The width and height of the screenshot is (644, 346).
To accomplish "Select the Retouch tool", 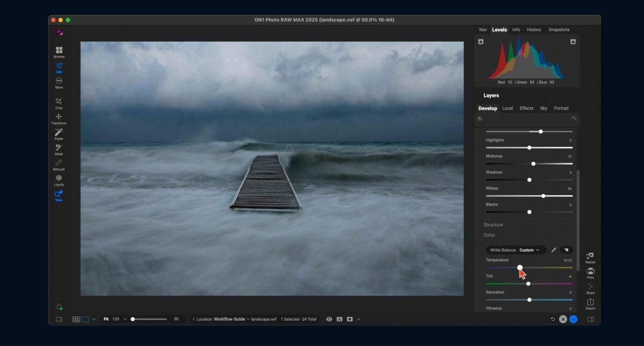I will [59, 165].
